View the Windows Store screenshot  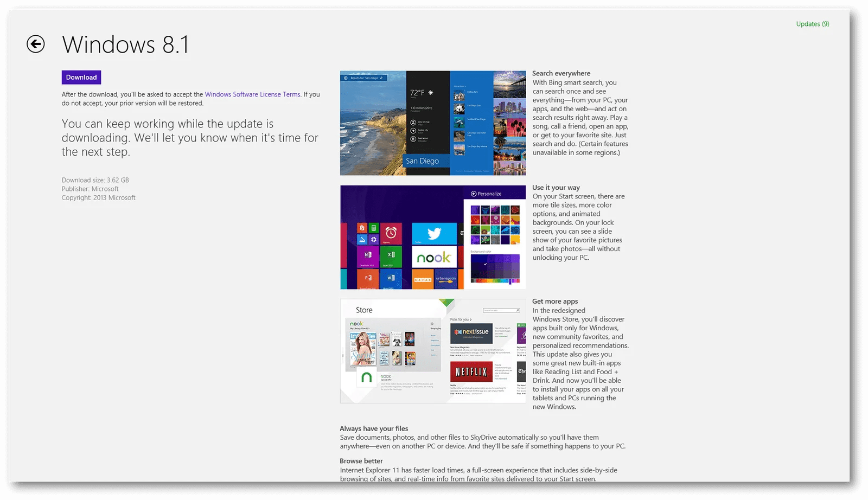point(433,351)
